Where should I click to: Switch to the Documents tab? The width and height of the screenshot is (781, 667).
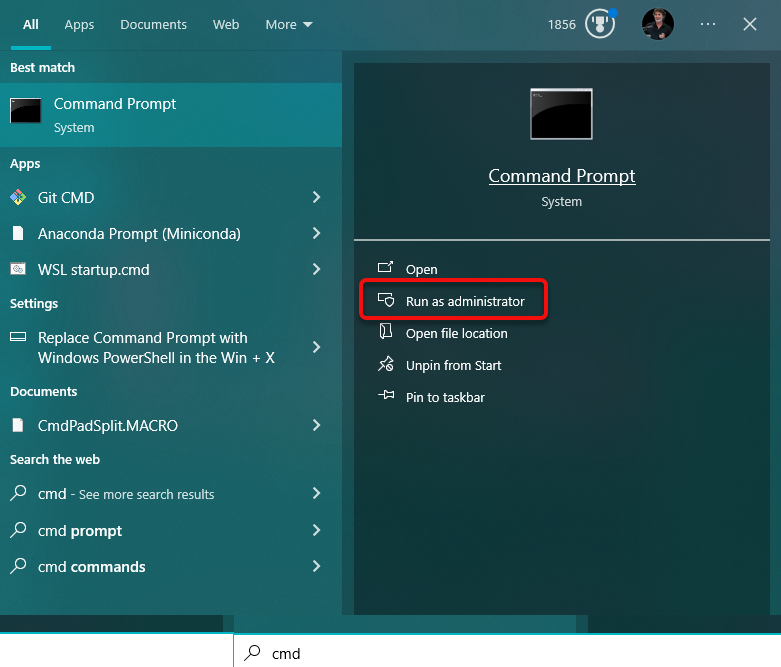153,24
